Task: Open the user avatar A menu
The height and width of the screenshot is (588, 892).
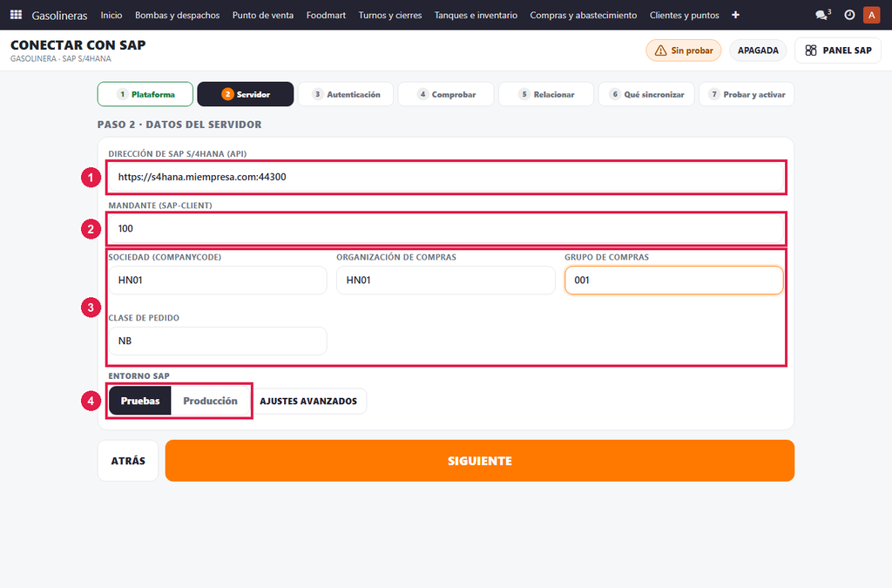Action: 871,15
